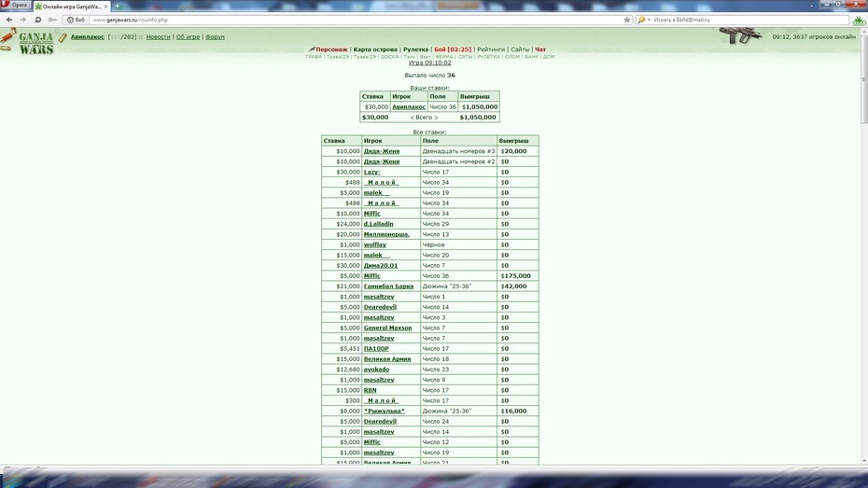
Task: Open the Чат menu item
Action: pos(540,49)
